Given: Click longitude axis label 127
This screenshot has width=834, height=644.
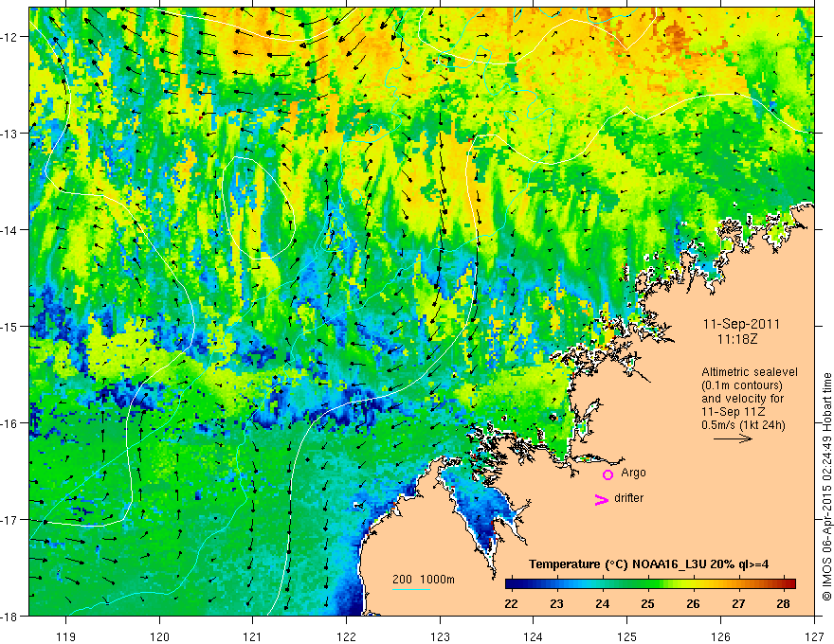Looking at the screenshot, I should pos(814,636).
